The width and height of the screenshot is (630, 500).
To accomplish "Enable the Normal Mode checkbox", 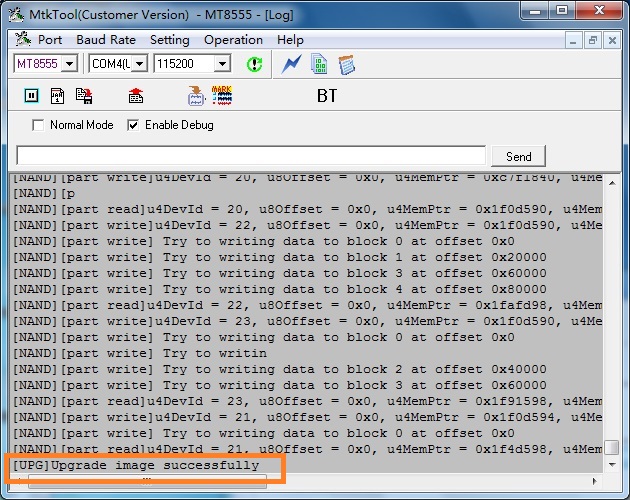I will pos(39,125).
